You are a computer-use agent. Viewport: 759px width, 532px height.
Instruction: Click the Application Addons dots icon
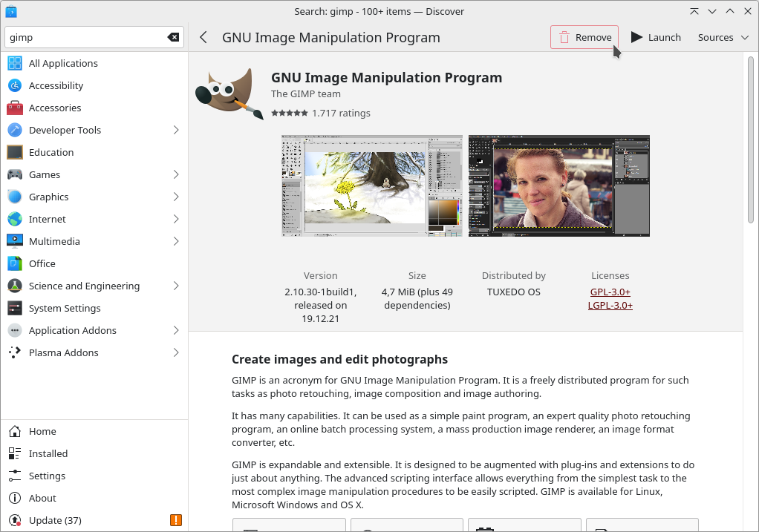[15, 330]
